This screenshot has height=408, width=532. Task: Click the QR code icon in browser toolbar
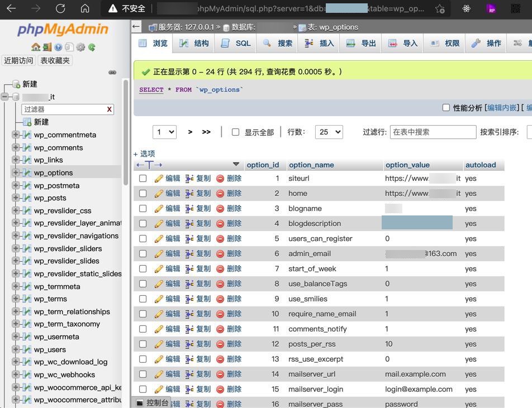(515, 8)
